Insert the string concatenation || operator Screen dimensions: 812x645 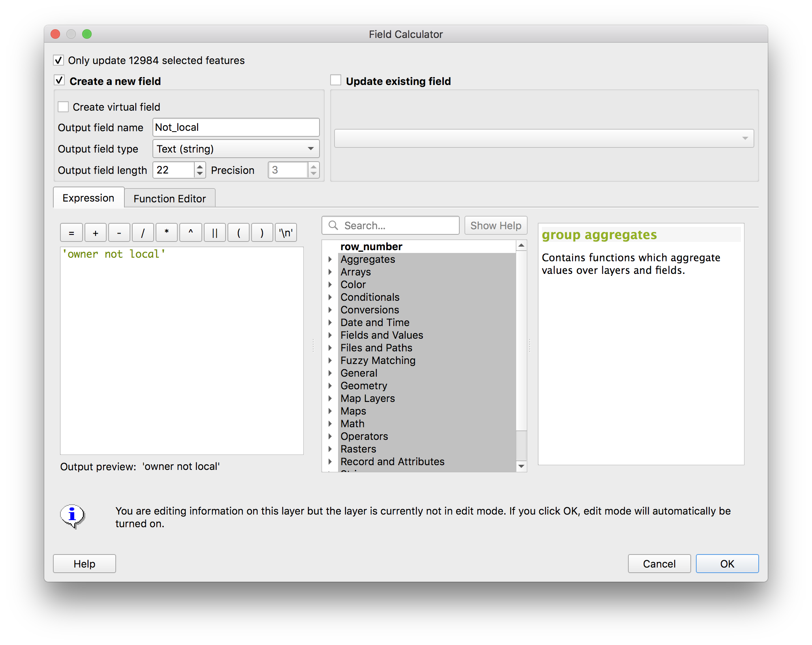(x=214, y=233)
